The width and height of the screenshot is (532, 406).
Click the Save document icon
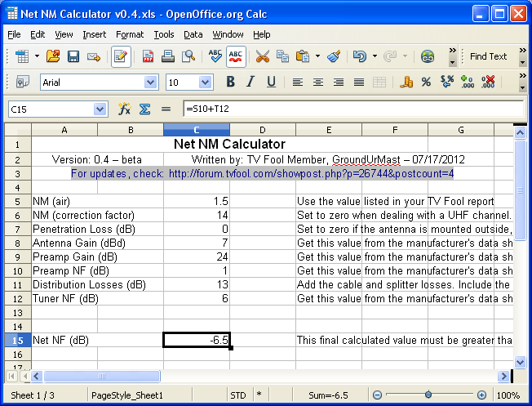pyautogui.click(x=73, y=57)
